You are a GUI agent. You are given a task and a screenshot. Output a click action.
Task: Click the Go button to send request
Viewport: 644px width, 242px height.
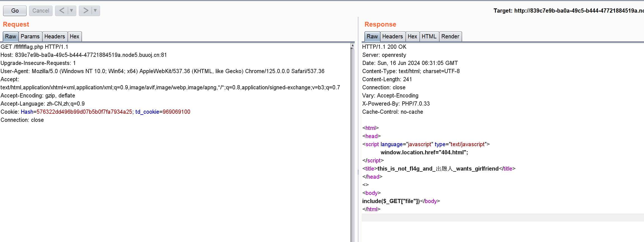click(15, 11)
